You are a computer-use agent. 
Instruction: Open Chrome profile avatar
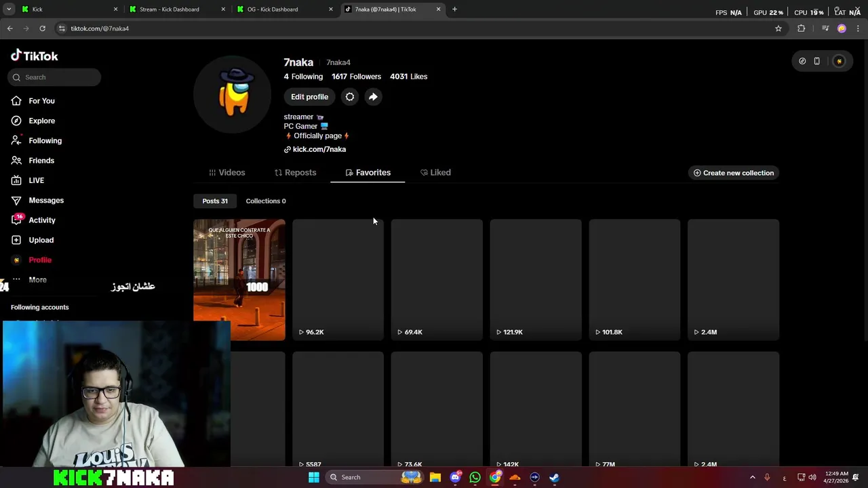point(842,28)
